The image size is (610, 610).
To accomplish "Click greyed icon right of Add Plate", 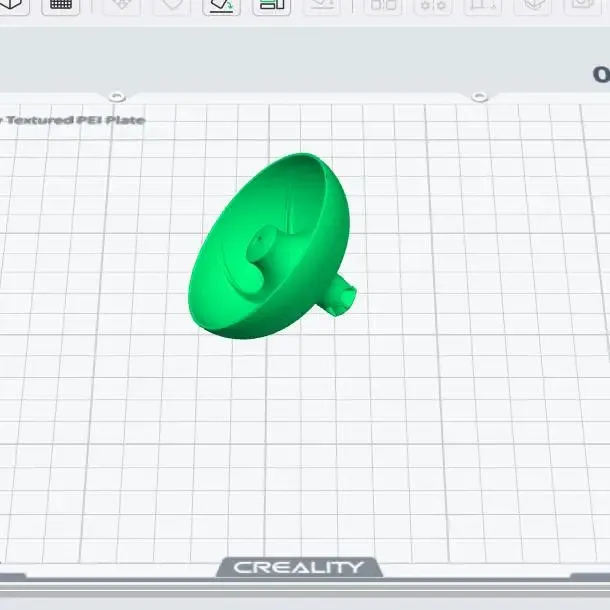I will 122,5.
